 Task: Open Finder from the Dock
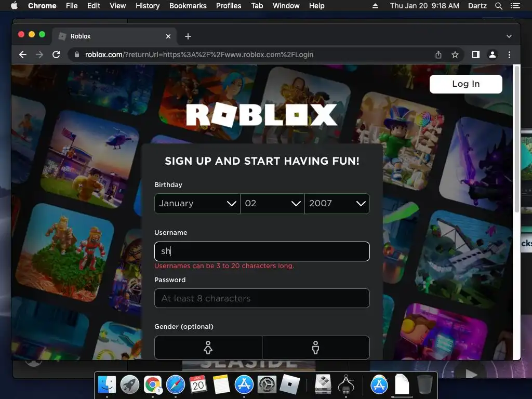(x=107, y=385)
